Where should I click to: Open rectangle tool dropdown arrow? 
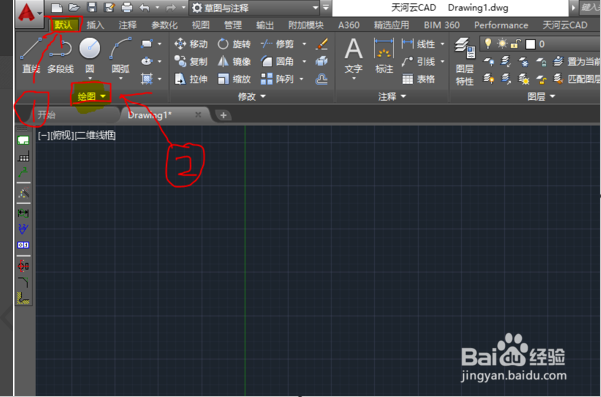[x=159, y=44]
